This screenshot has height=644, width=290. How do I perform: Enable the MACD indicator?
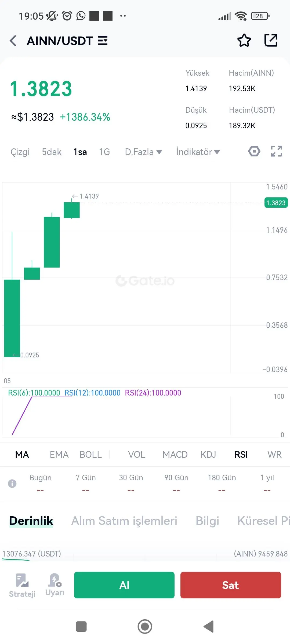click(175, 455)
